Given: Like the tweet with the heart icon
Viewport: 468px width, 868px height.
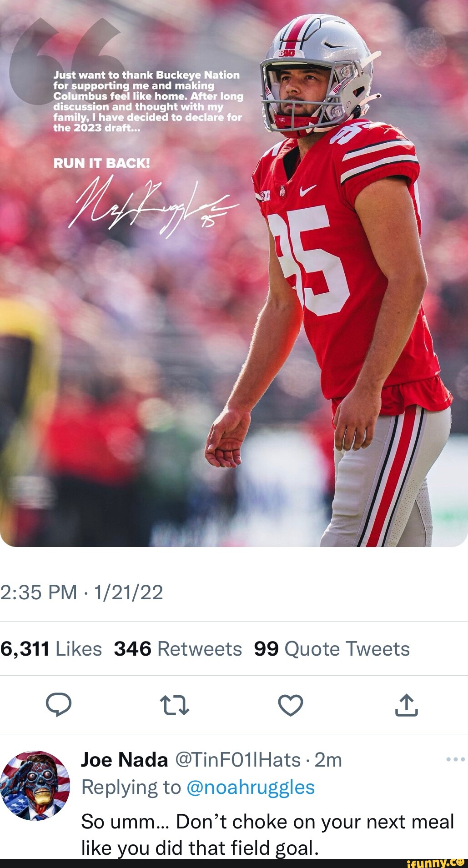Looking at the screenshot, I should coord(290,705).
